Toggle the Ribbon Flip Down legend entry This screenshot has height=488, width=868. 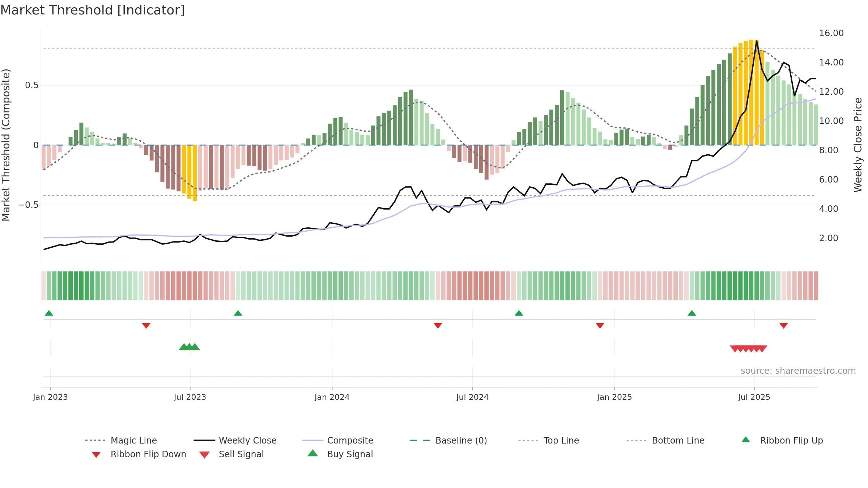pos(139,454)
